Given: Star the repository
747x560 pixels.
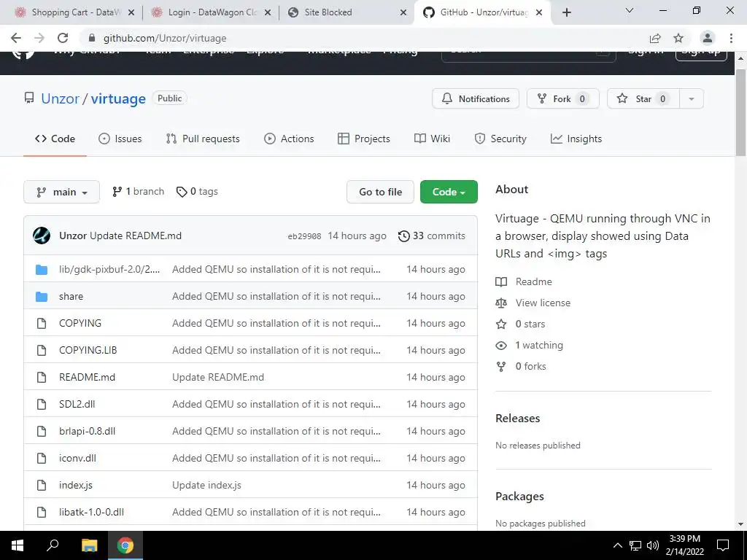Looking at the screenshot, I should (643, 98).
